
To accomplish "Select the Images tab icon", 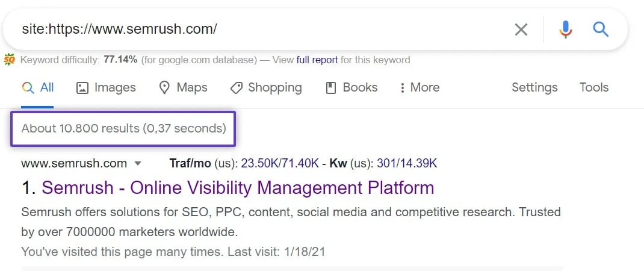I will tap(82, 88).
